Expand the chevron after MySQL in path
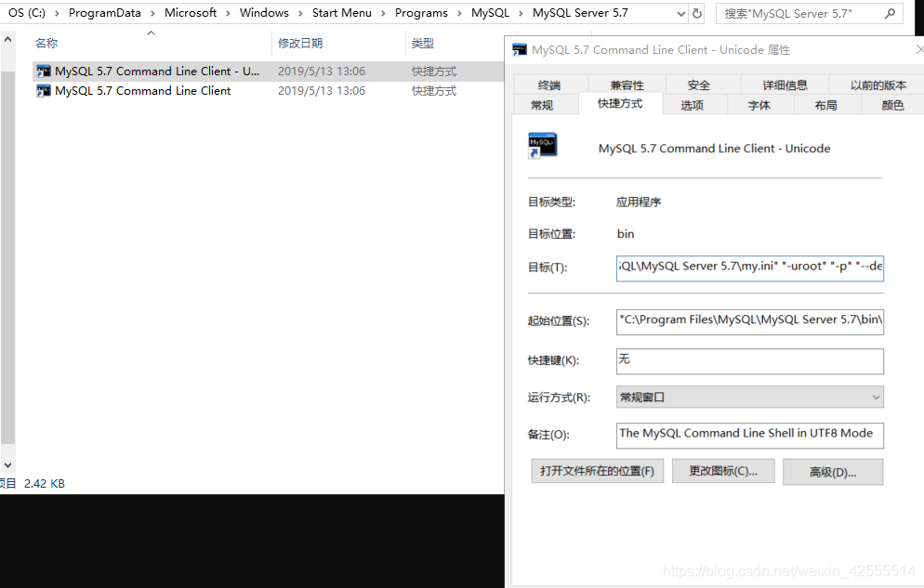 (x=521, y=13)
